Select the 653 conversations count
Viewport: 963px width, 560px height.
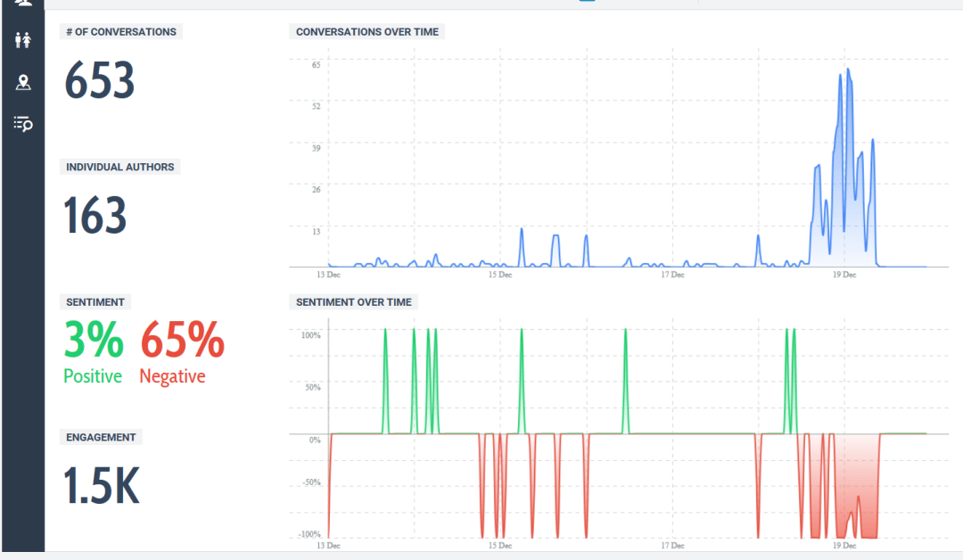[99, 81]
